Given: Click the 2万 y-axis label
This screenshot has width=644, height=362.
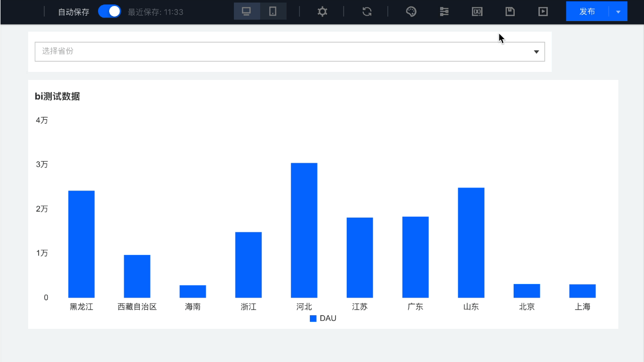Looking at the screenshot, I should pos(42,209).
